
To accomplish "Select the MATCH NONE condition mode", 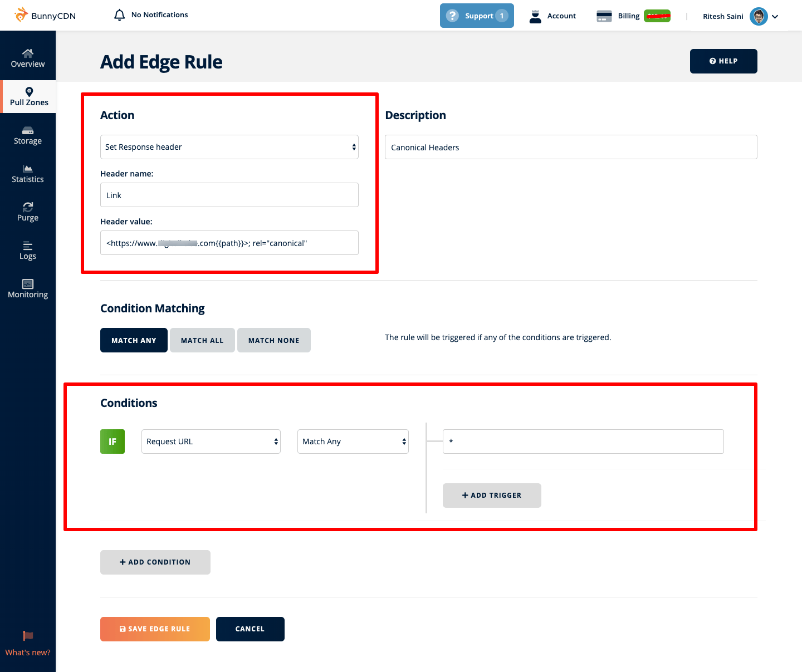I will coord(273,340).
